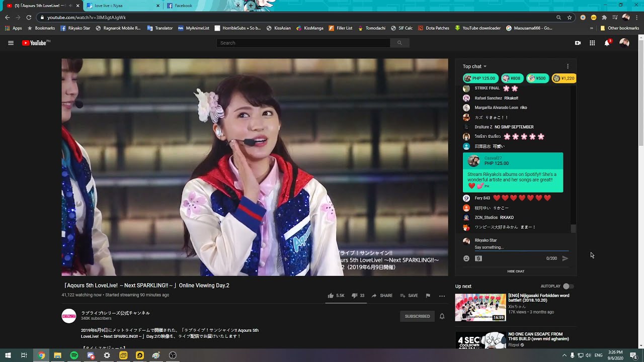The width and height of the screenshot is (644, 362).
Task: Reload the page
Action: point(29,17)
